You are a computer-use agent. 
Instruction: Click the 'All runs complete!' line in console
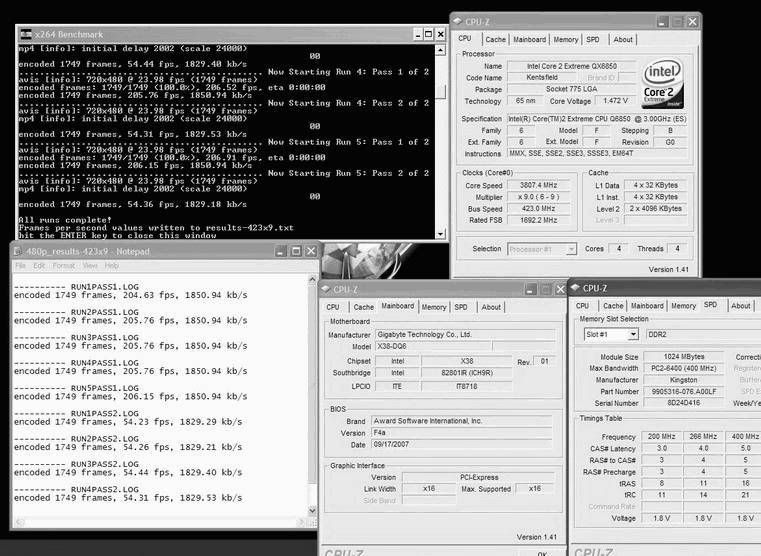tap(65, 220)
